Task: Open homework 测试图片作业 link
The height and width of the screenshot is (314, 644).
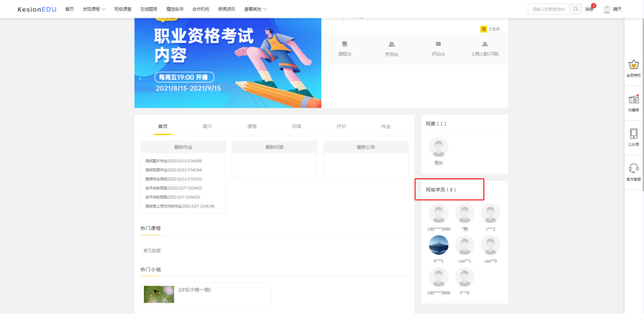Action: pyautogui.click(x=174, y=161)
